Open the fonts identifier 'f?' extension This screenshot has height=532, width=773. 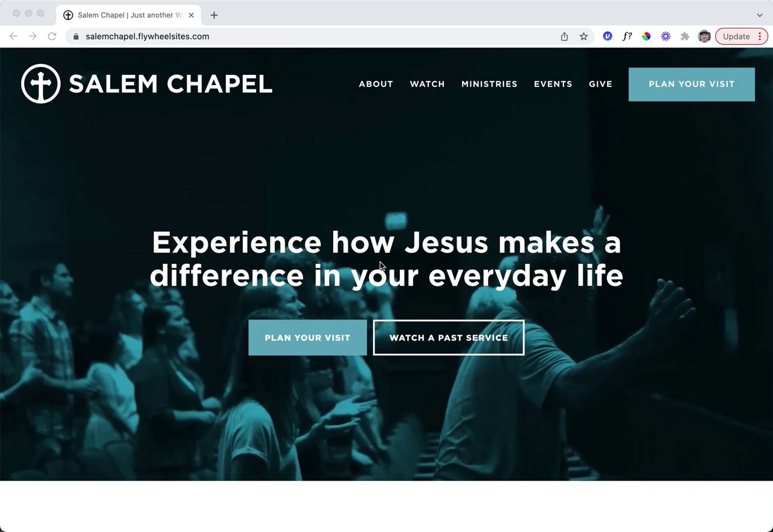627,36
